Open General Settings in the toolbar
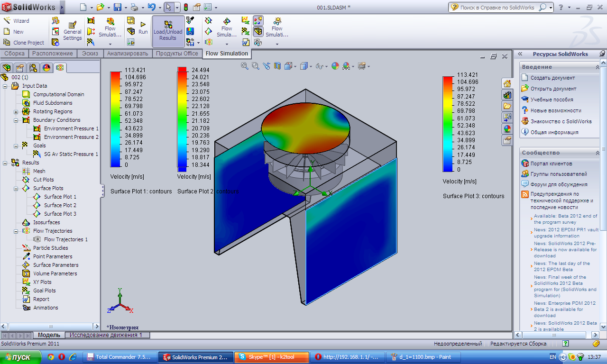The image size is (607, 364). [x=73, y=31]
